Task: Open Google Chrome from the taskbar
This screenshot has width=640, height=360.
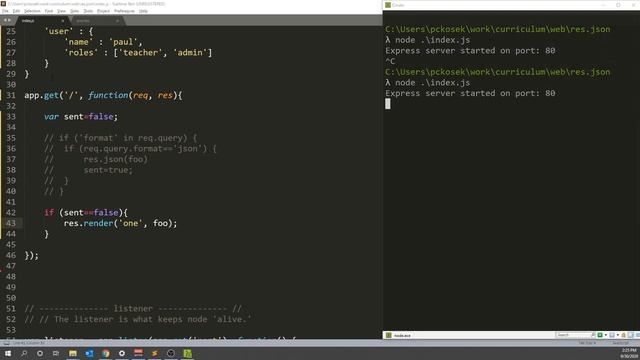Action: coord(106,353)
